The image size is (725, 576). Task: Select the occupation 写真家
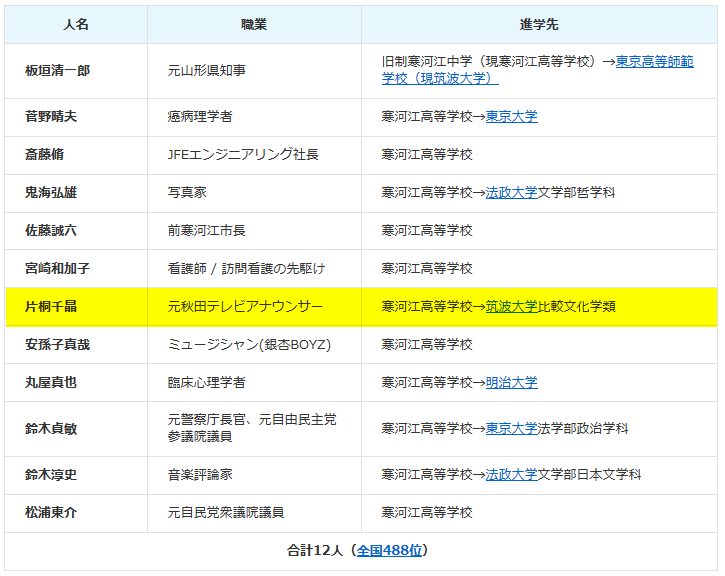pyautogui.click(x=187, y=192)
